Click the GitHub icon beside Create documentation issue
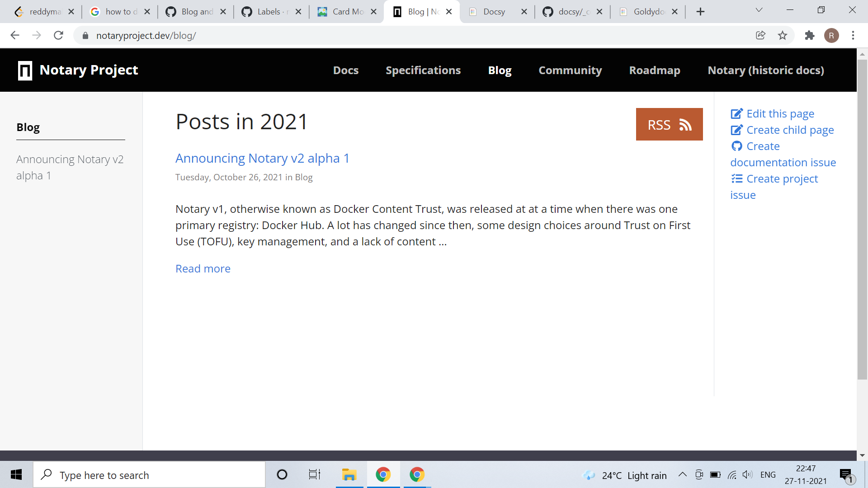The height and width of the screenshot is (488, 868). (737, 146)
